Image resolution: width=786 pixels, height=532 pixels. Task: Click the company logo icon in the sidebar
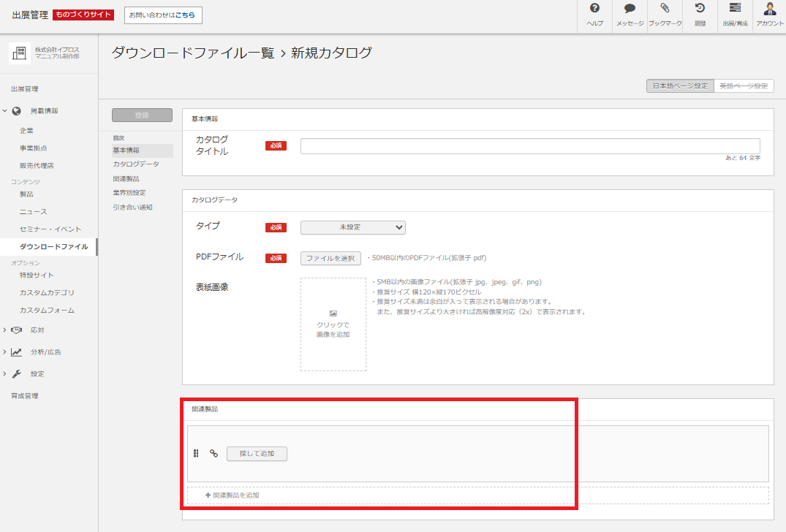(x=19, y=53)
